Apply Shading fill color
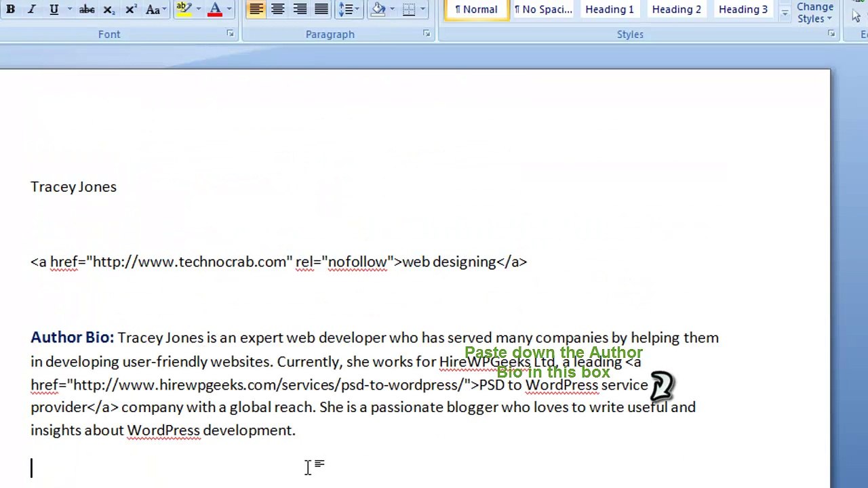The height and width of the screenshot is (488, 868). point(378,9)
